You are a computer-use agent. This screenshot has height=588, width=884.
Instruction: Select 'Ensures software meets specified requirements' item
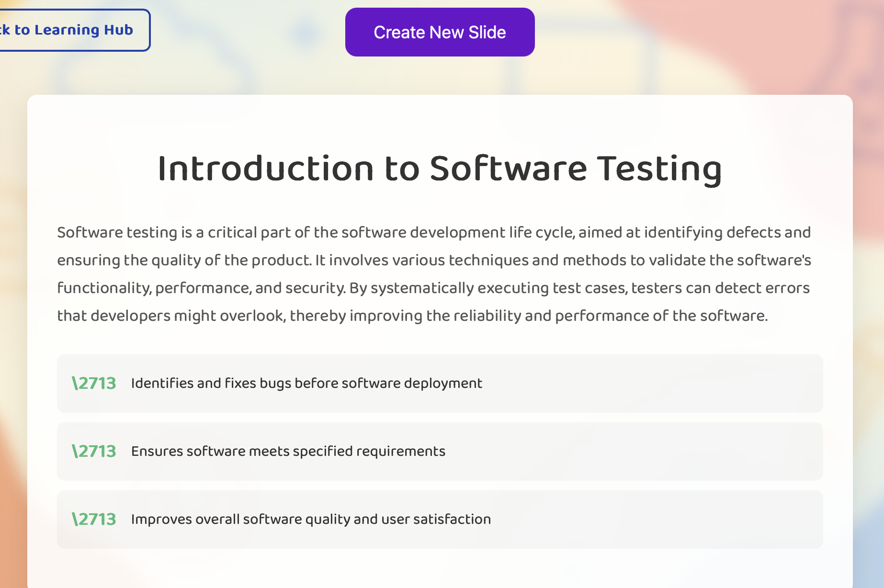440,452
